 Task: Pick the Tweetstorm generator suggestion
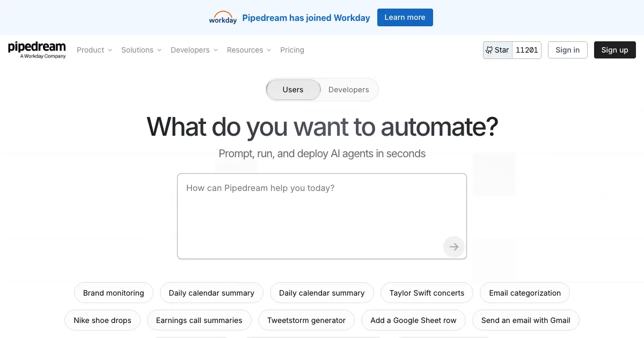(x=306, y=320)
